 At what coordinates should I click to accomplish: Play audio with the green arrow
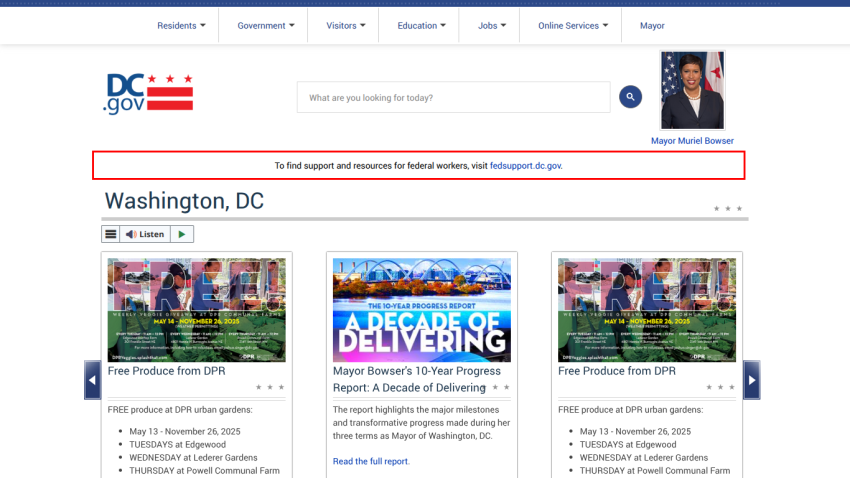[x=182, y=234]
